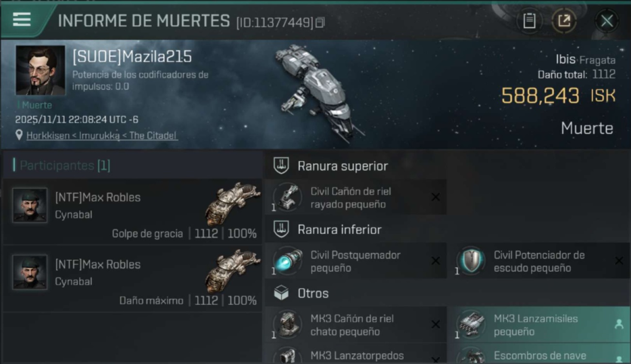This screenshot has height=364, width=631.
Task: Select Civil Potenciador de escudo icon
Action: [470, 261]
